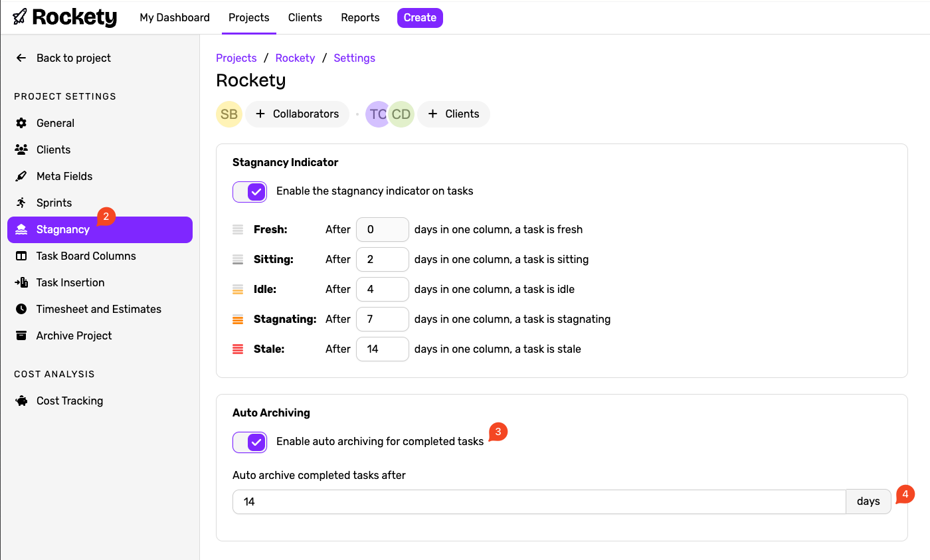Click the people icon beside Clients

tap(21, 149)
